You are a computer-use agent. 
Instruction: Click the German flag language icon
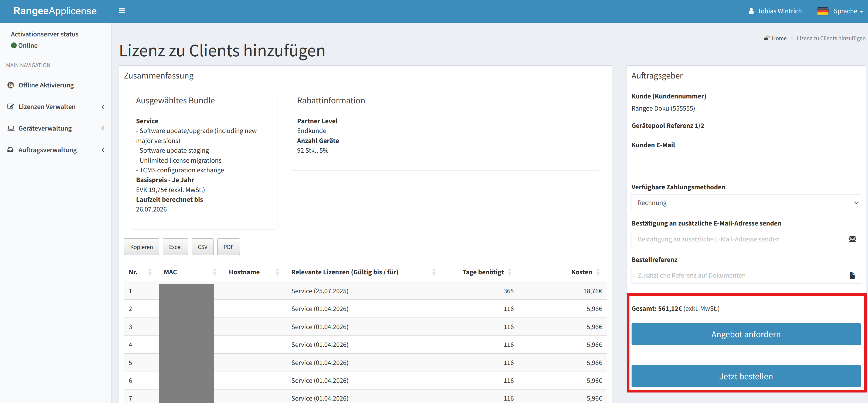coord(822,11)
